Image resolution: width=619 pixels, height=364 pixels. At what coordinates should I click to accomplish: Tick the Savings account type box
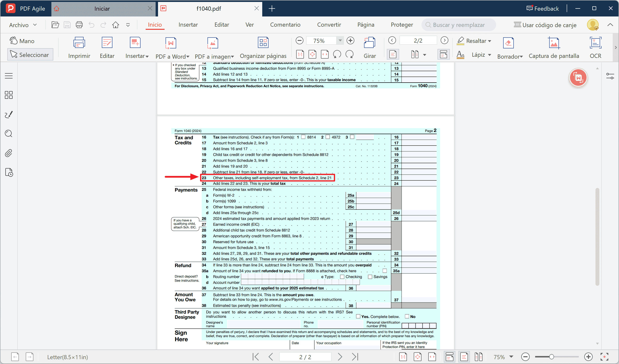click(x=370, y=277)
